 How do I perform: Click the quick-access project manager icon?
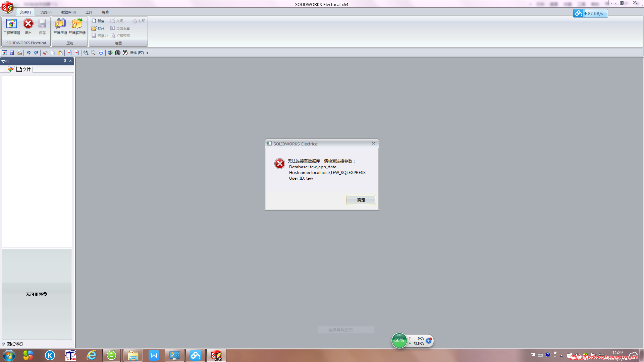click(4, 53)
